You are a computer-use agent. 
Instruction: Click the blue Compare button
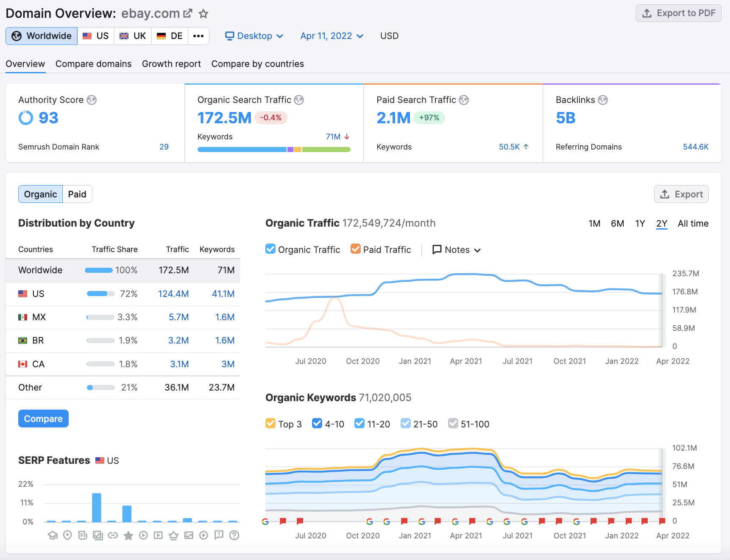[43, 419]
